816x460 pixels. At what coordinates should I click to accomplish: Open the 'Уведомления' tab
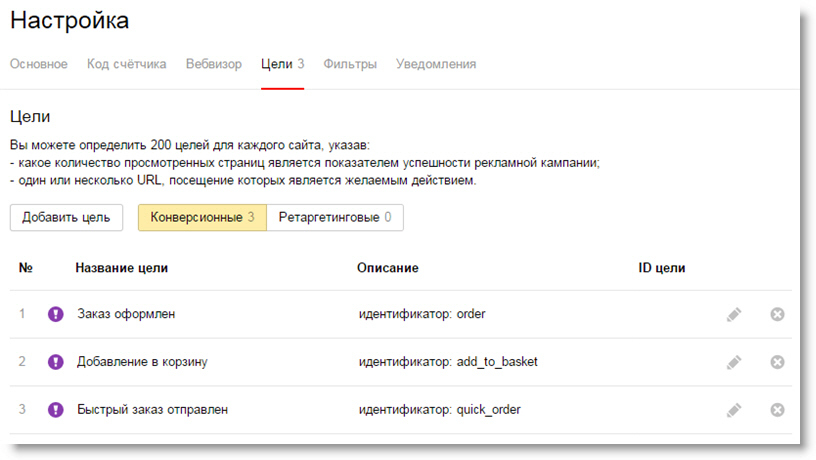436,64
